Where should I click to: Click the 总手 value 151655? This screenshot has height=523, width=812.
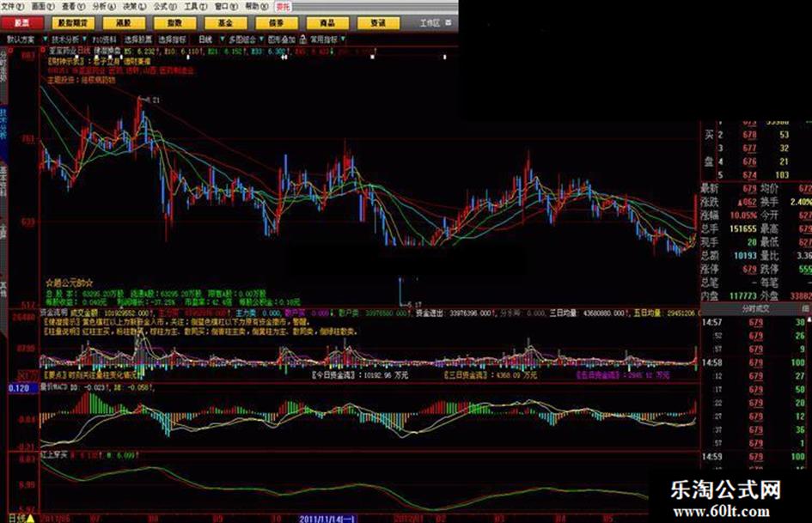(x=743, y=228)
